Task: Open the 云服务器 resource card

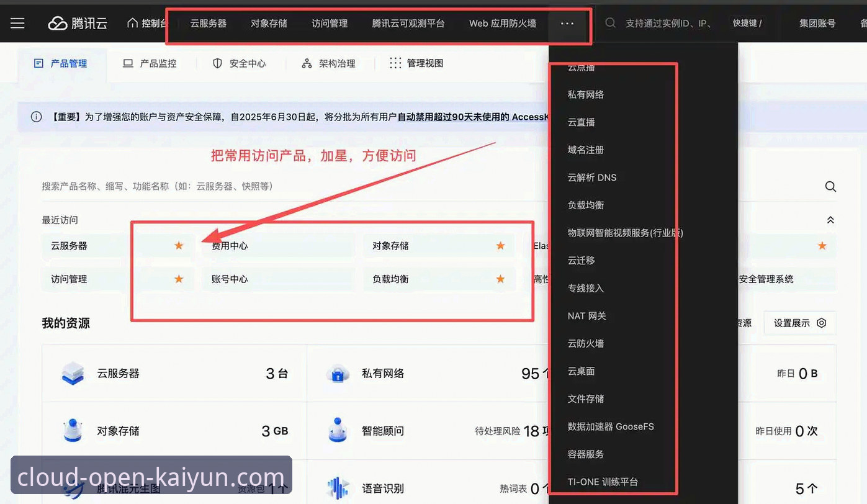Action: click(x=174, y=374)
